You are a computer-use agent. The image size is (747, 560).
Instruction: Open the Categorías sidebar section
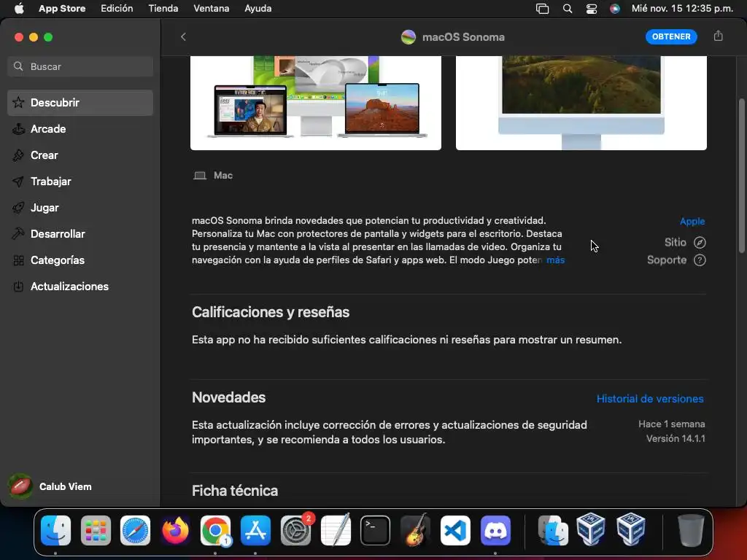click(x=80, y=260)
